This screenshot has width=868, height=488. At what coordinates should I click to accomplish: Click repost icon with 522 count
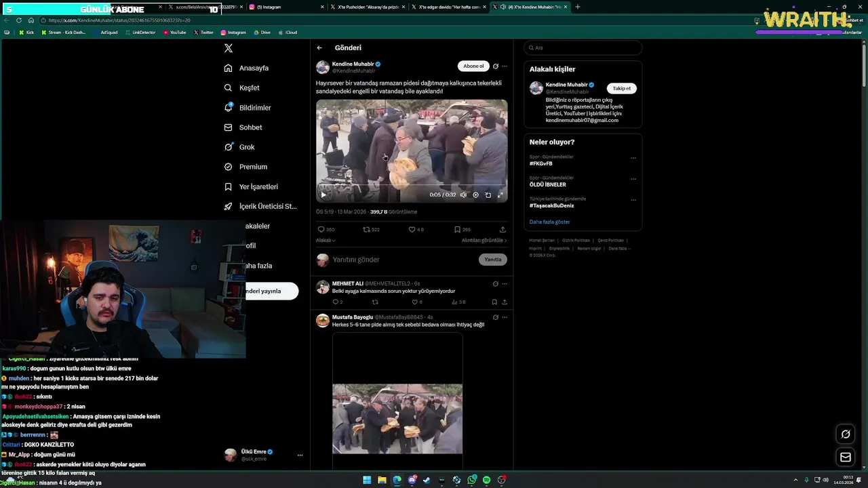tap(367, 230)
